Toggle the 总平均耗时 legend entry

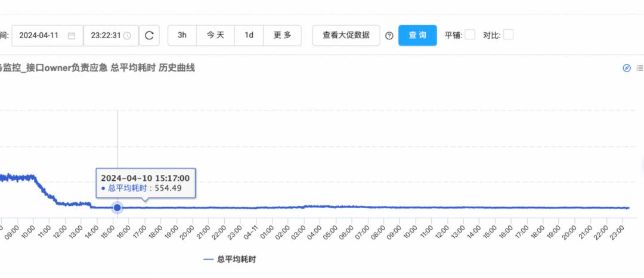pyautogui.click(x=230, y=260)
